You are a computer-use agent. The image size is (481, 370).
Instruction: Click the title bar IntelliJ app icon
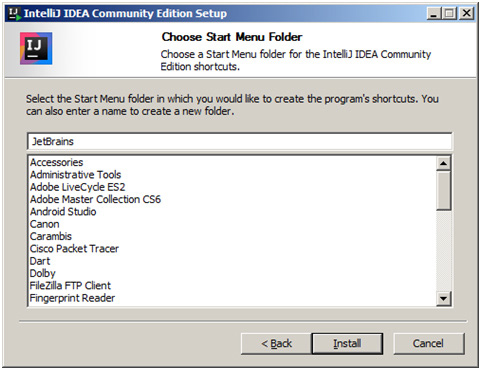(x=15, y=14)
